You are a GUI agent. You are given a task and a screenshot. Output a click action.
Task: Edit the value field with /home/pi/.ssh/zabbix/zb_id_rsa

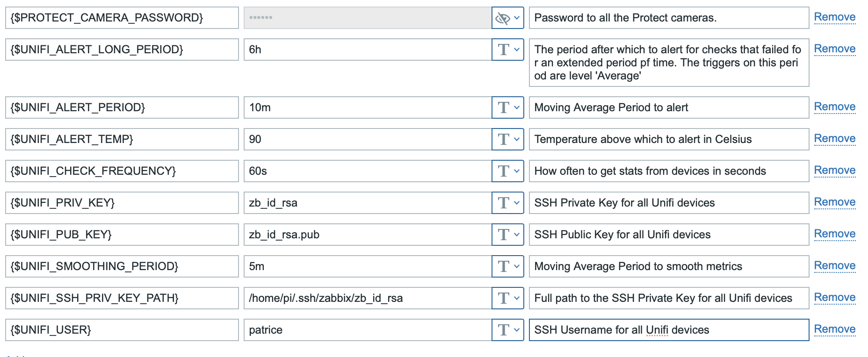click(x=368, y=298)
